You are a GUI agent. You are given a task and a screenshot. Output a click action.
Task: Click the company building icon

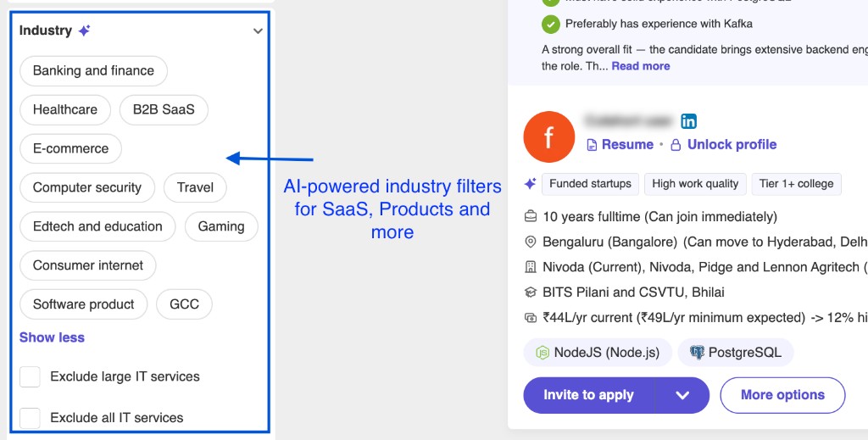531,267
